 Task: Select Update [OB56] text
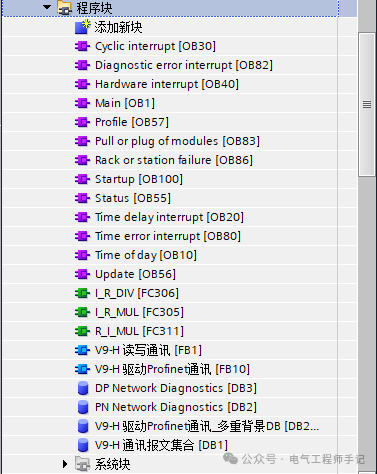coord(135,274)
